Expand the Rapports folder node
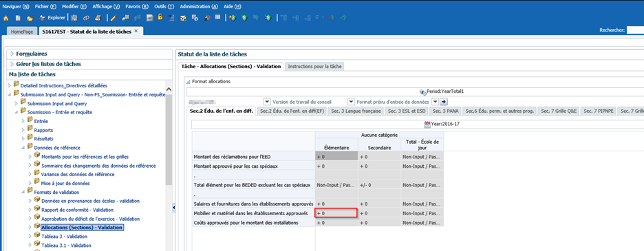Image resolution: width=644 pixels, height=251 pixels. [23, 130]
